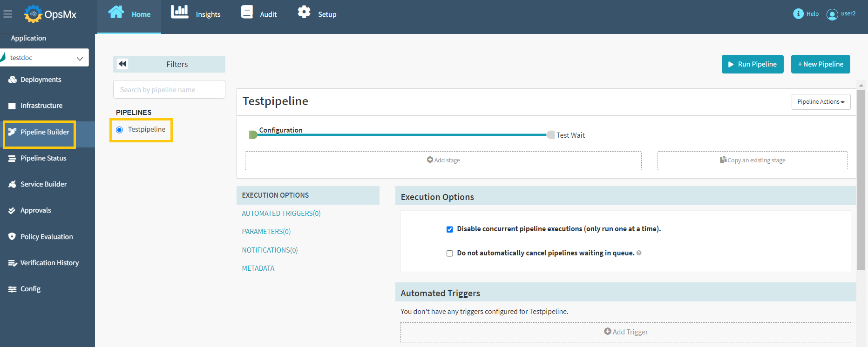
Task: Click the Run Pipeline button
Action: tap(752, 64)
